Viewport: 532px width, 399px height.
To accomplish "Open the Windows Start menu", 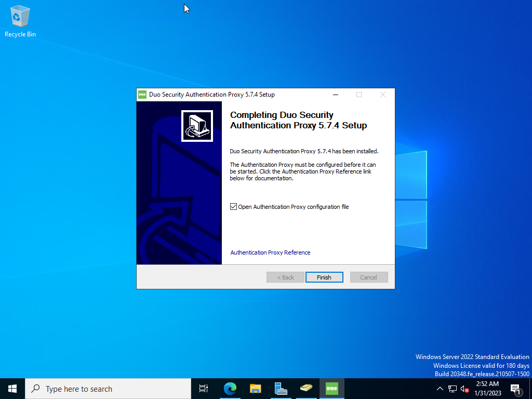I will tap(12, 389).
